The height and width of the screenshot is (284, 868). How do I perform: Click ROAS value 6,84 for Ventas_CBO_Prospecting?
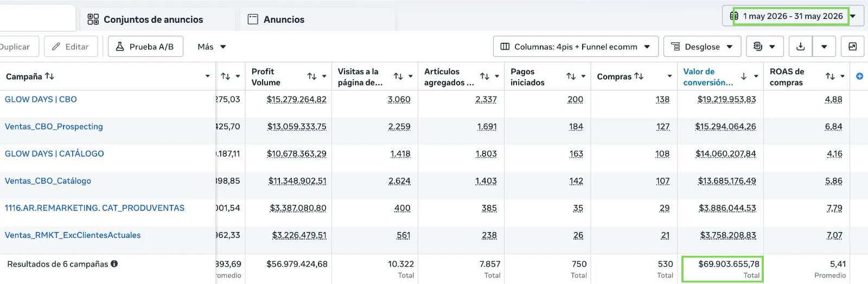coord(834,126)
